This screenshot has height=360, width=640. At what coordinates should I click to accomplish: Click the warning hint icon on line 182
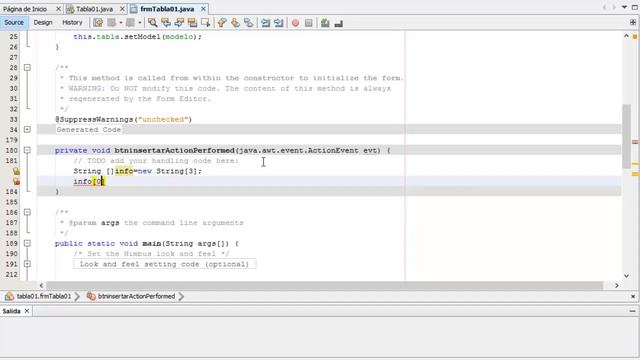pyautogui.click(x=16, y=171)
